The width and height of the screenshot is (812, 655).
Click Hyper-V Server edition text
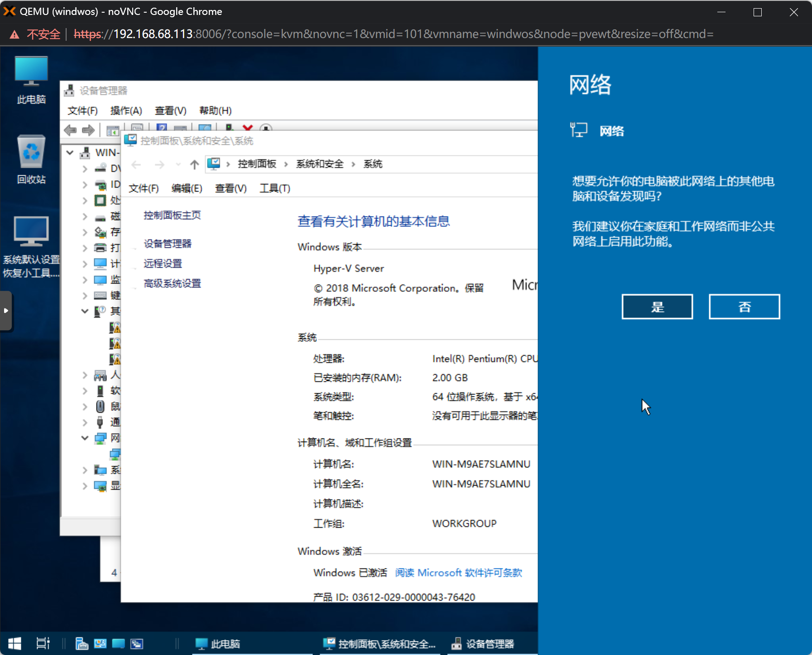[348, 268]
